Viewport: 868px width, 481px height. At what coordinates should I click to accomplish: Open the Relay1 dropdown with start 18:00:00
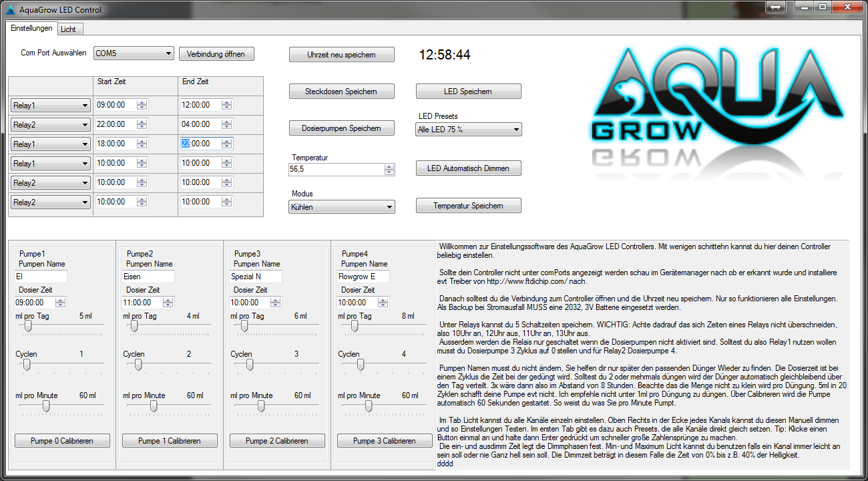pos(51,144)
